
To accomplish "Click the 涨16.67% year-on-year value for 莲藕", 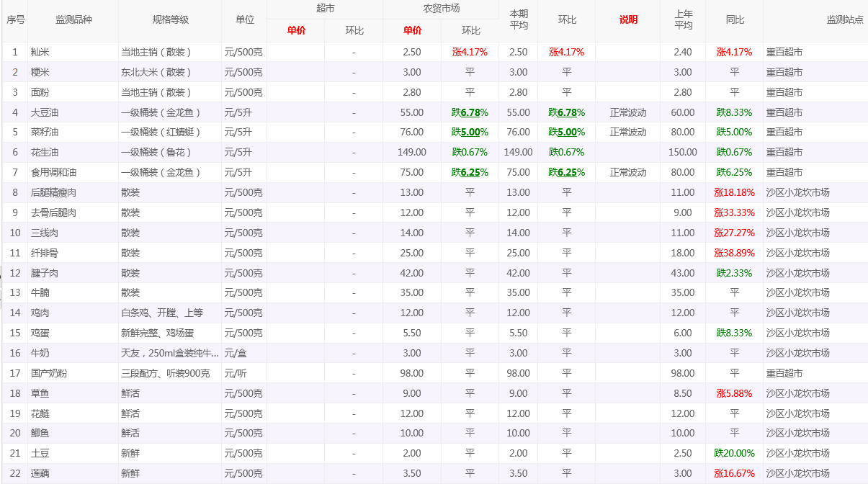I will click(735, 473).
